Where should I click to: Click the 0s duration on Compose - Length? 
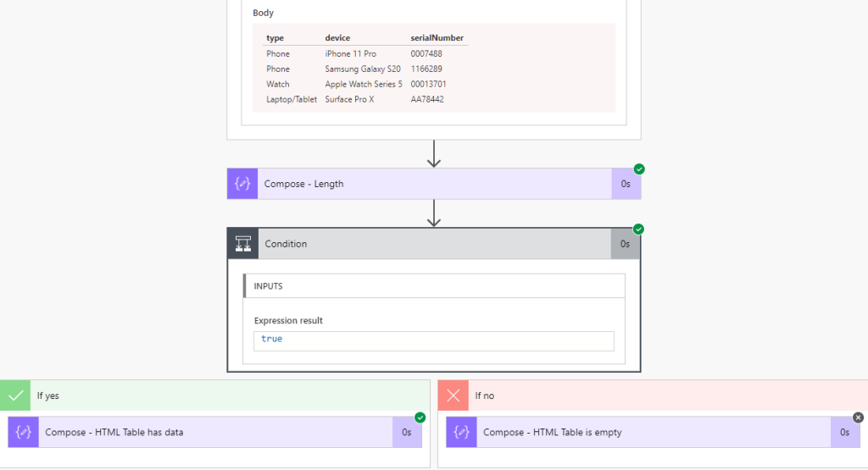[626, 184]
